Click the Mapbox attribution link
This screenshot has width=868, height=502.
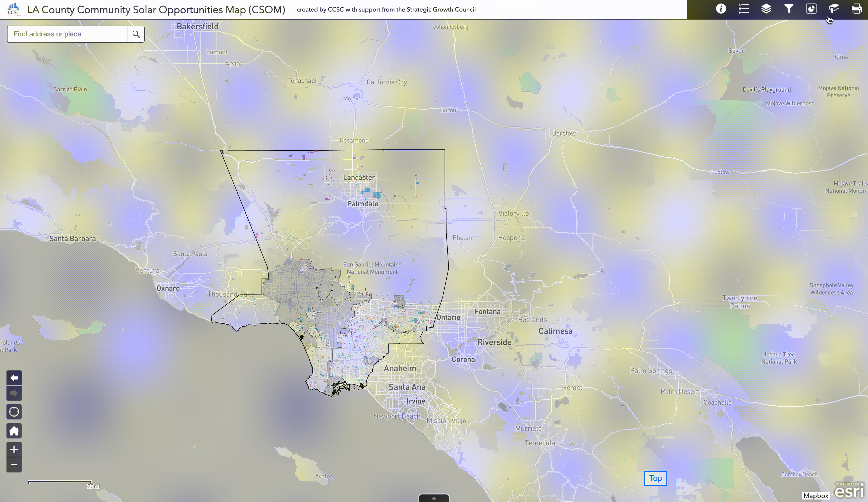[x=816, y=495]
